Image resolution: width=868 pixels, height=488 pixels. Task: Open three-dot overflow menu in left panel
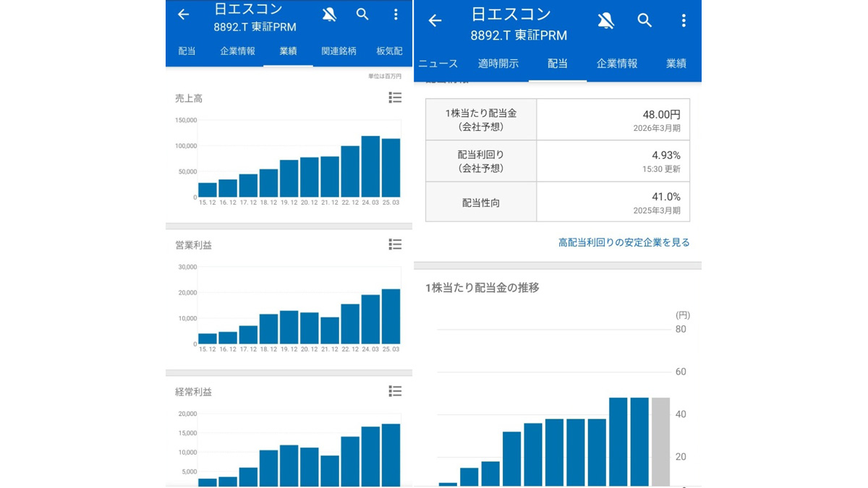(396, 14)
